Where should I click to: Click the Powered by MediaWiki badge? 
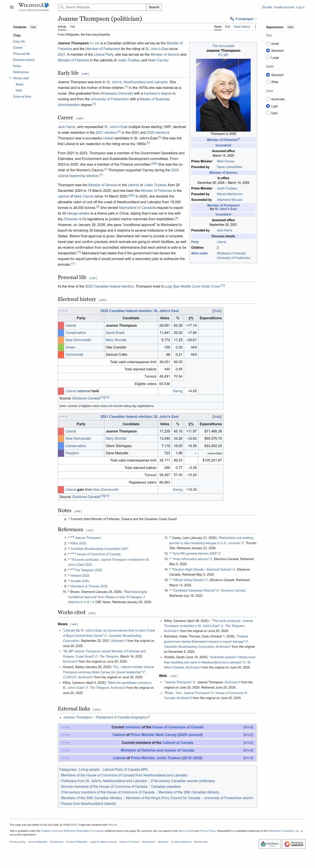294,844
